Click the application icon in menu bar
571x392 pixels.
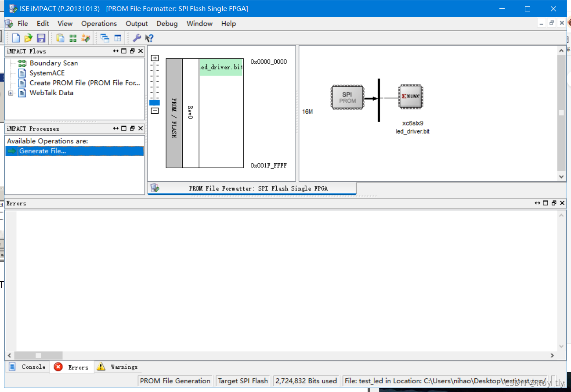coord(9,23)
